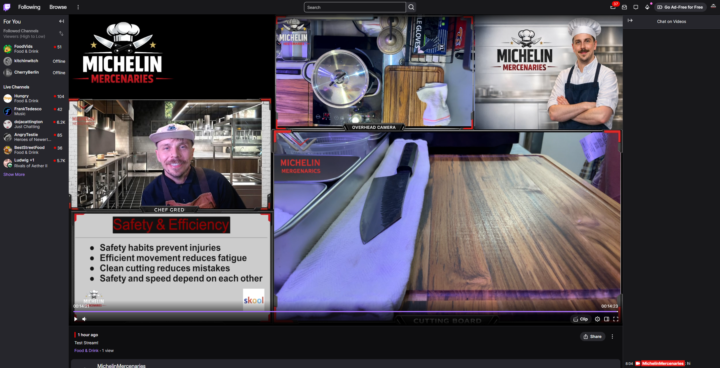Open the Prime loot crown icon with red badge
Viewport: 720px width, 368px height.
pyautogui.click(x=613, y=6)
